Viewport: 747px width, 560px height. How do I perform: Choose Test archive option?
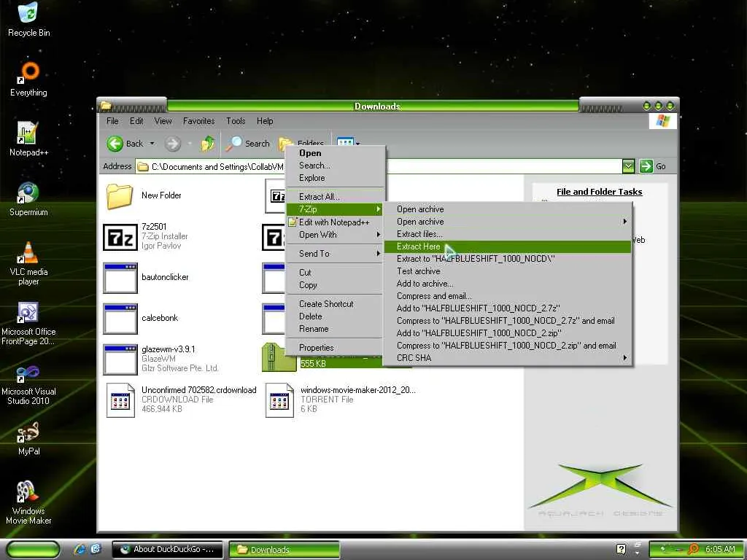[x=508, y=271]
